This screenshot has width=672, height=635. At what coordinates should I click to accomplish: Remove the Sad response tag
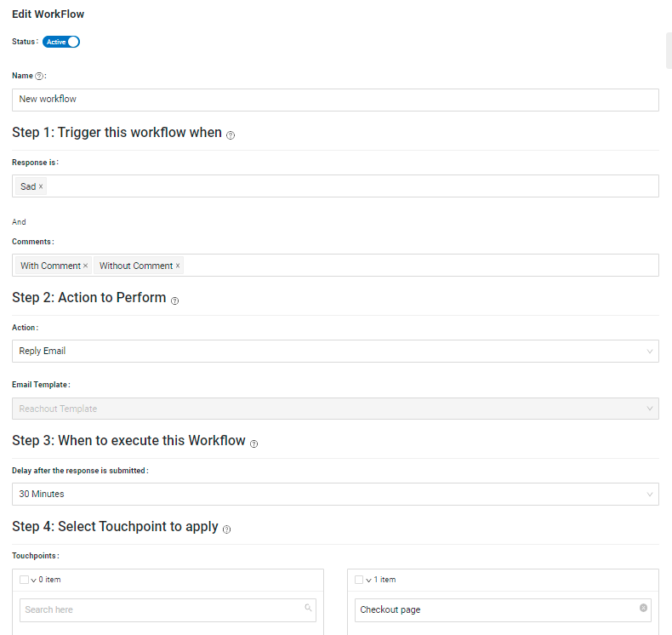41,186
